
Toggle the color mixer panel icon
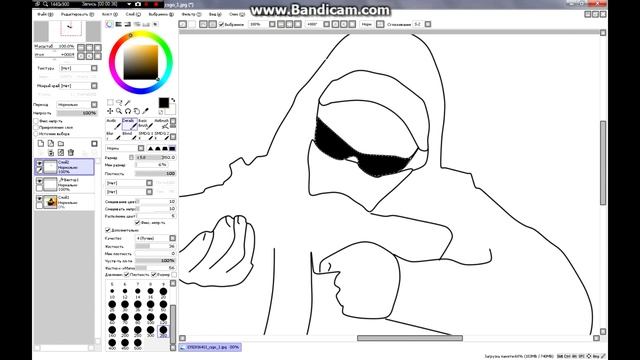click(x=137, y=24)
